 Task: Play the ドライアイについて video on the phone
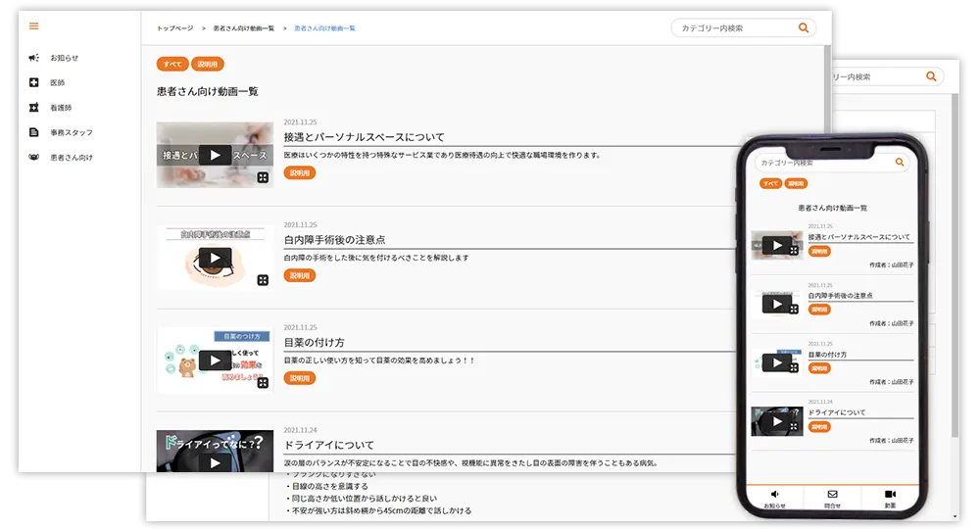pyautogui.click(x=776, y=422)
